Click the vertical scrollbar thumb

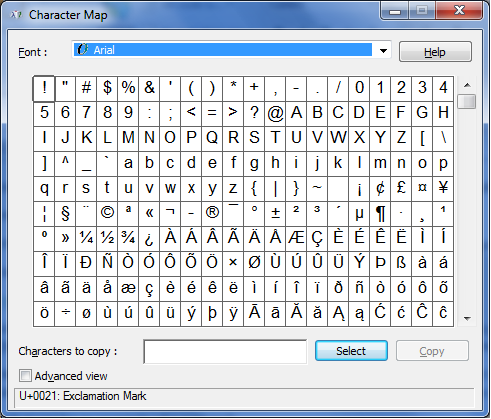pyautogui.click(x=467, y=101)
